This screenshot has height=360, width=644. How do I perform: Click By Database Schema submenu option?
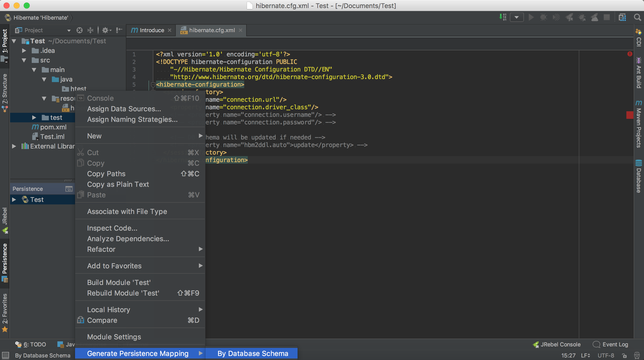[x=252, y=353]
